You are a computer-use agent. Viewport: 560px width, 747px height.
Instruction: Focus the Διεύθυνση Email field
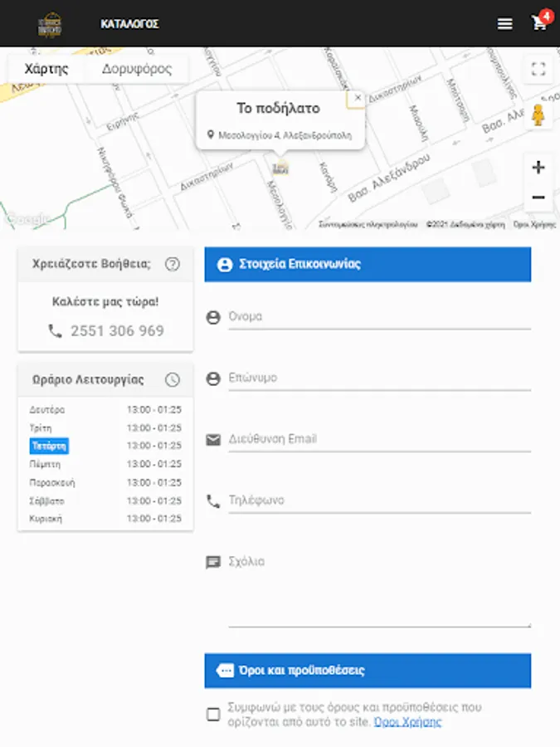[379, 439]
